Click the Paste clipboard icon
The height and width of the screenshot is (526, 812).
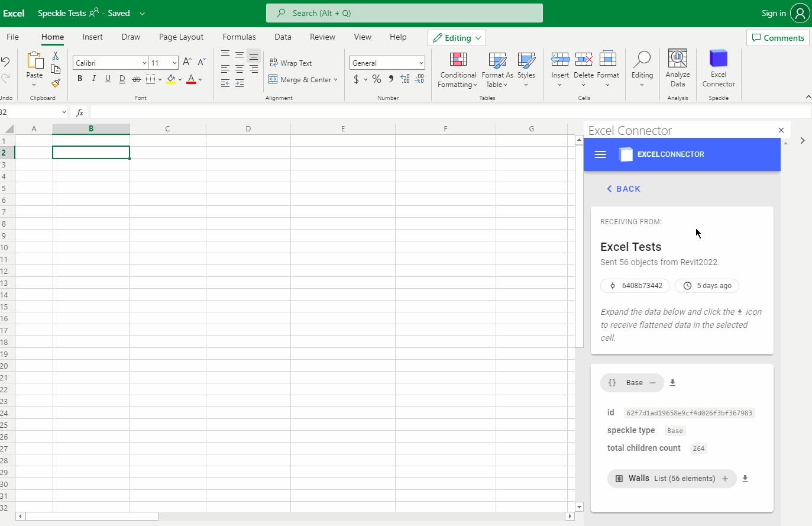click(35, 60)
